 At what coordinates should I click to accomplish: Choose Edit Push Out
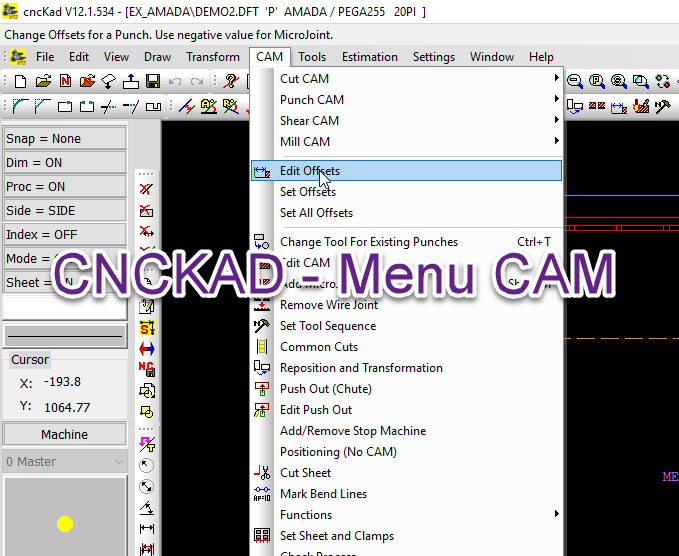[x=406, y=410]
